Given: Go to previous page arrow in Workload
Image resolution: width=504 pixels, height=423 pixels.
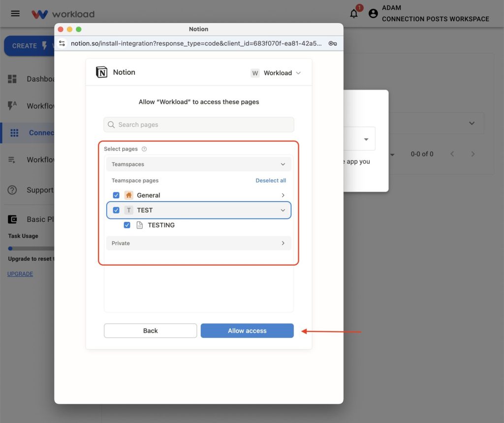Looking at the screenshot, I should point(452,154).
